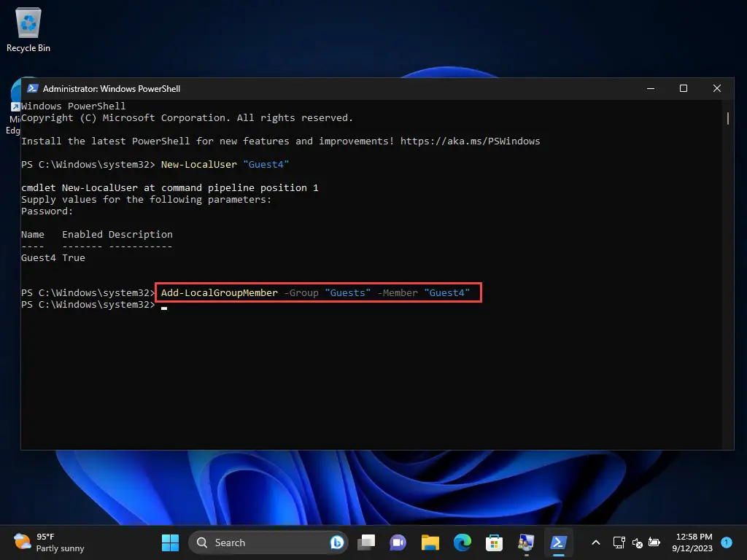Open Bing Chat icon in search box
Image resolution: width=747 pixels, height=560 pixels.
(x=337, y=542)
